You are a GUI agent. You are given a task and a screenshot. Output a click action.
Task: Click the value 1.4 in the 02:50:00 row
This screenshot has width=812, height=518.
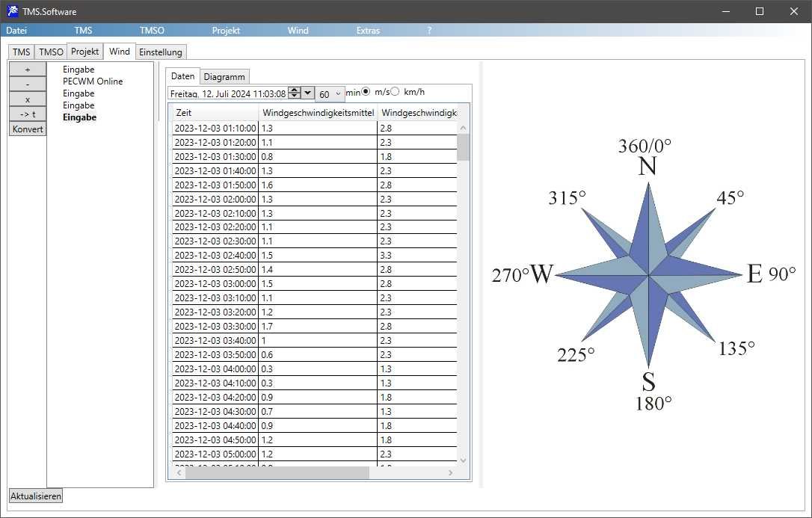318,270
